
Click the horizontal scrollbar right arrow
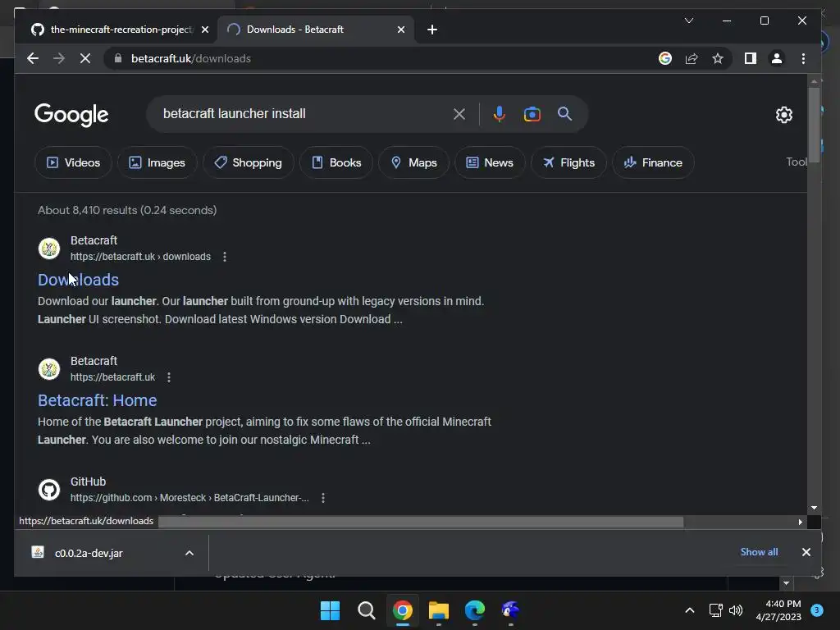point(801,522)
